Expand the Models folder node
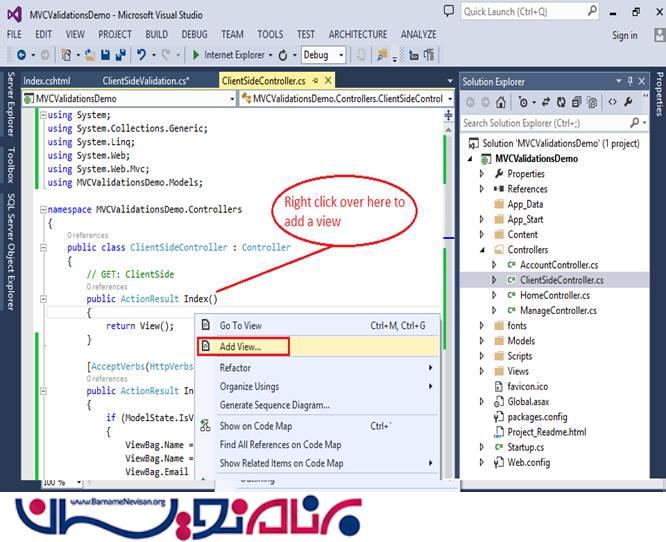This screenshot has width=666, height=542. tap(482, 341)
